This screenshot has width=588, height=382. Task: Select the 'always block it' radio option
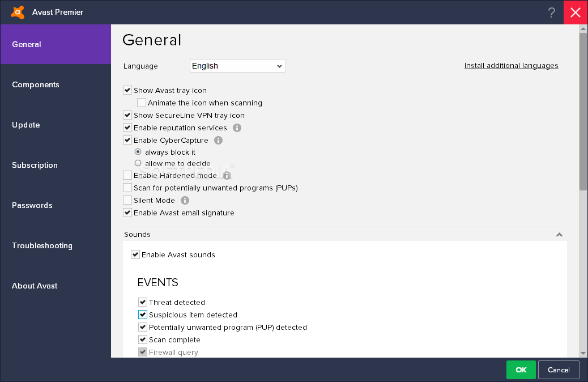pyautogui.click(x=138, y=152)
